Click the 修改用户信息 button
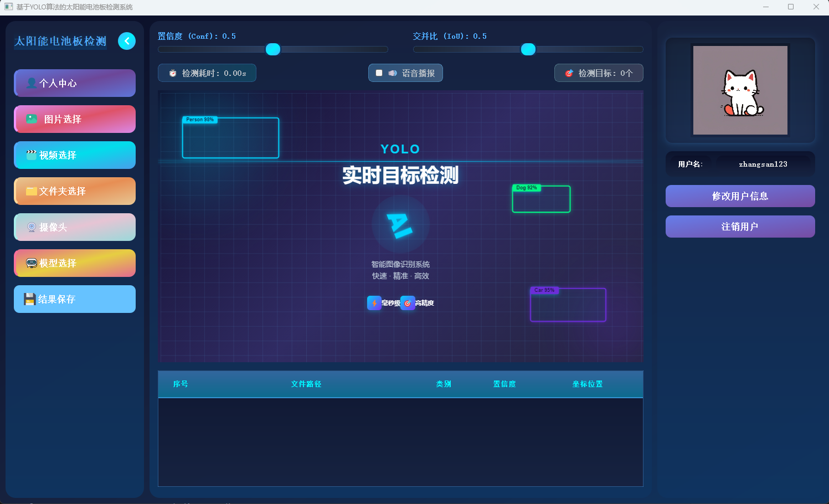829x504 pixels. coord(740,196)
